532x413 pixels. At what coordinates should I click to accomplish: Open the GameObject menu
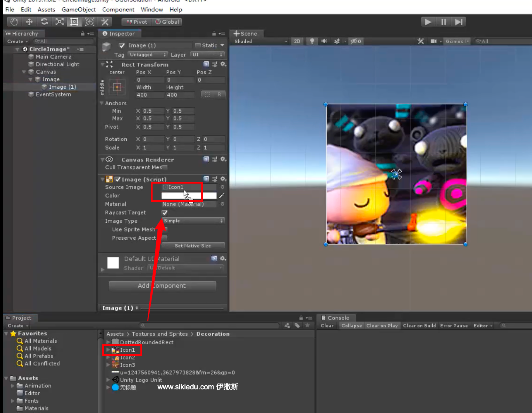[x=79, y=10]
